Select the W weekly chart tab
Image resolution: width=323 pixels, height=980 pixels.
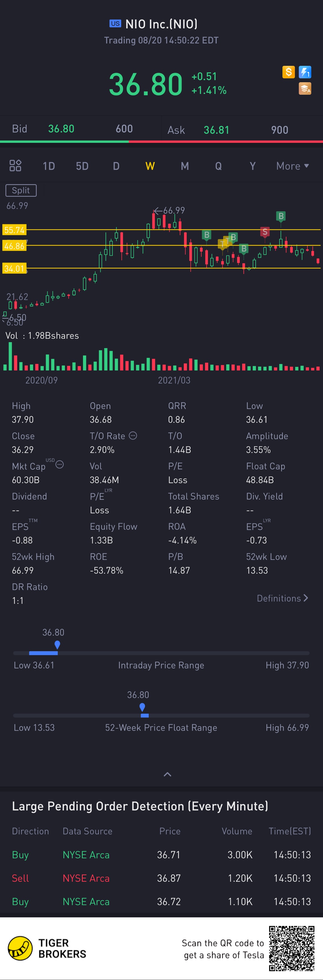click(150, 166)
